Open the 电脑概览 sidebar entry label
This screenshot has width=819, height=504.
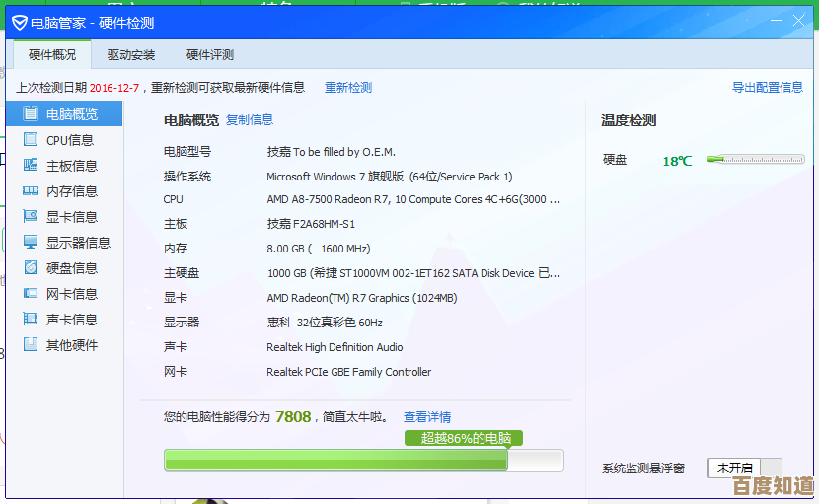coord(72,114)
